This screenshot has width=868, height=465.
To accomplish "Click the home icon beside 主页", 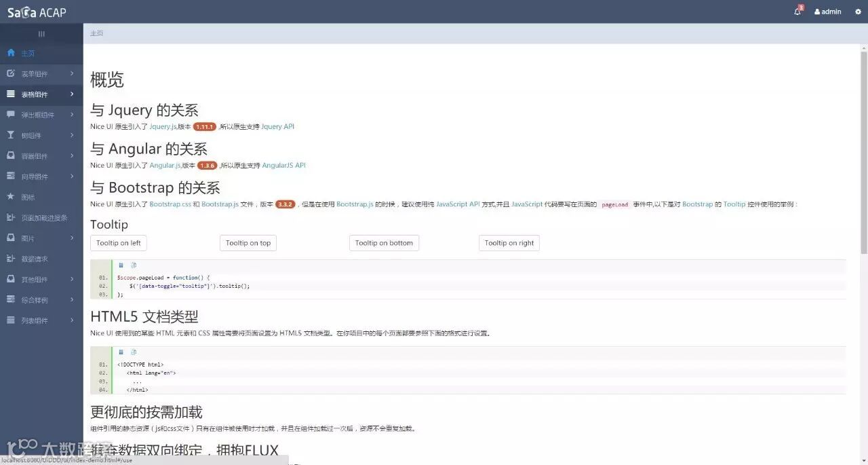I will pyautogui.click(x=11, y=53).
